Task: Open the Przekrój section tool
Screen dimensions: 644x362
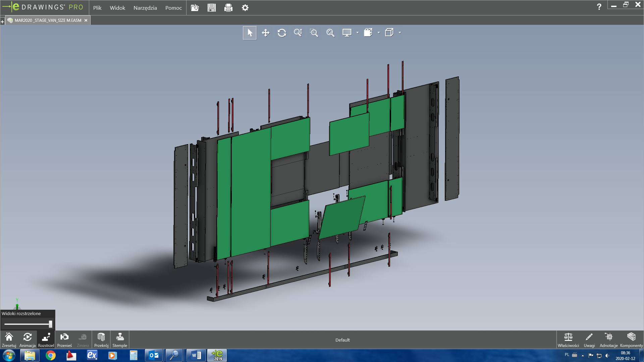Action: 101,339
